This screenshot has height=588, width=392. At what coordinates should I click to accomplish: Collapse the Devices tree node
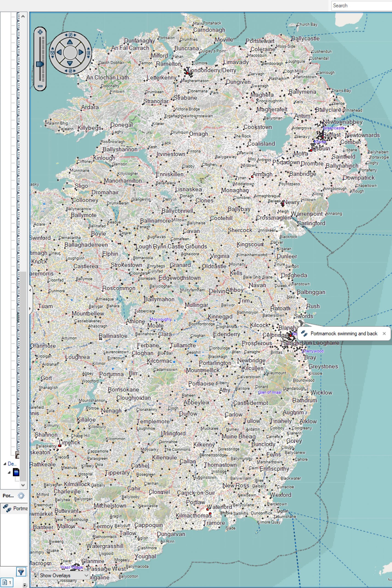point(5,464)
